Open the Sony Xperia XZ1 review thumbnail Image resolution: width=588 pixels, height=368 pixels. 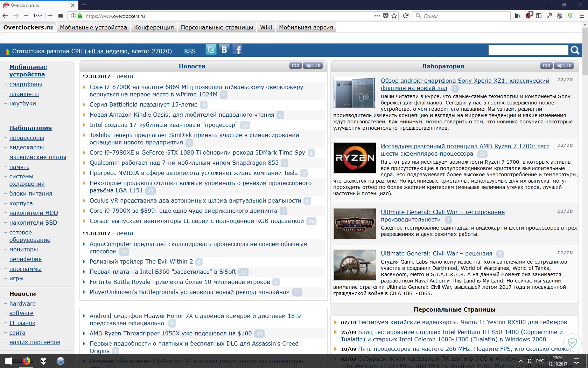[x=355, y=93]
